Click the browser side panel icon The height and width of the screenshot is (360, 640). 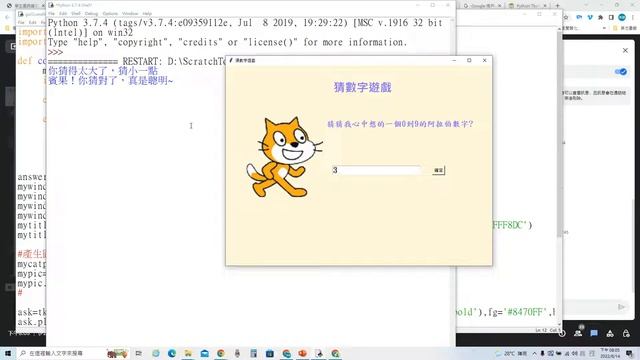tap(611, 17)
